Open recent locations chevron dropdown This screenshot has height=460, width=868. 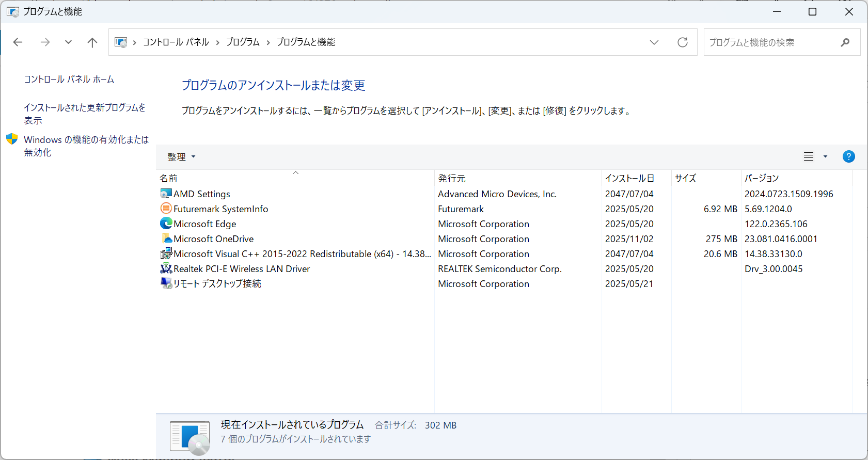coord(68,42)
